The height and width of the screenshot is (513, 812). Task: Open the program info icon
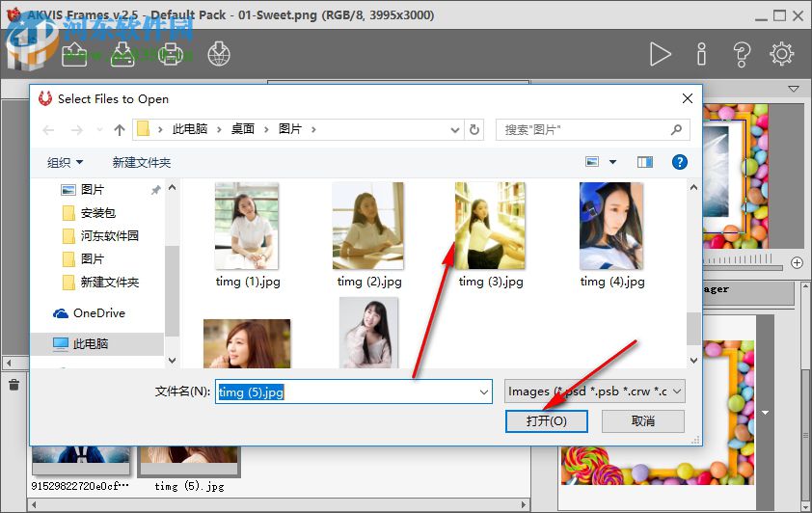pos(701,54)
